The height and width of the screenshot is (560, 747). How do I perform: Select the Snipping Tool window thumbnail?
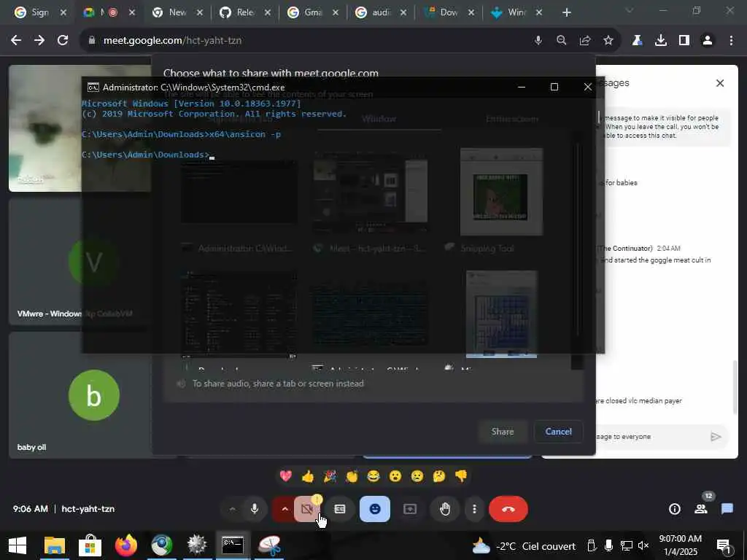point(501,192)
